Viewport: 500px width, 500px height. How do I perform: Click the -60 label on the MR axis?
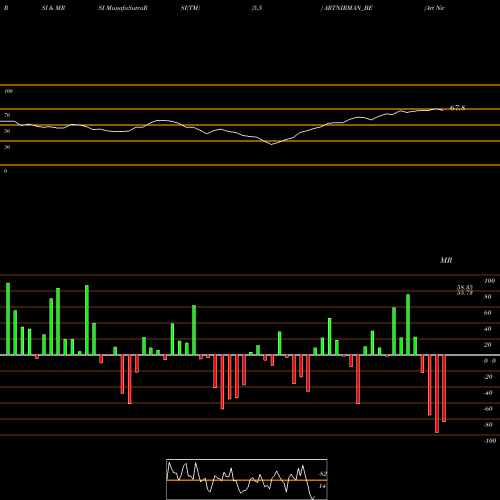(488, 409)
